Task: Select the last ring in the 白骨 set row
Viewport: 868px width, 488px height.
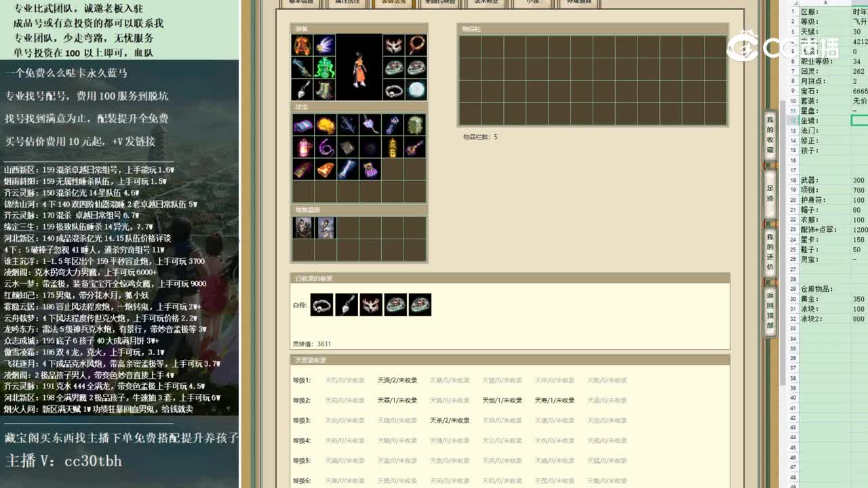Action: coord(420,305)
